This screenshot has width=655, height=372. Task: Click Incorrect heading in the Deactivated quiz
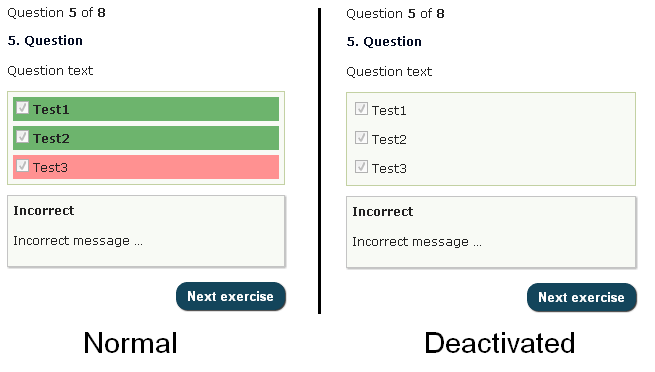point(383,212)
